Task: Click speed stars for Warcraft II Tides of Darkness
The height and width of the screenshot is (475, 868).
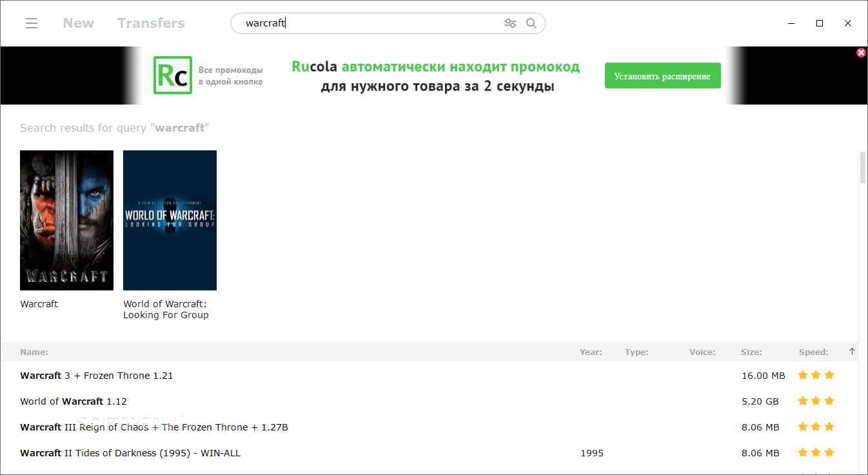Action: click(x=816, y=452)
